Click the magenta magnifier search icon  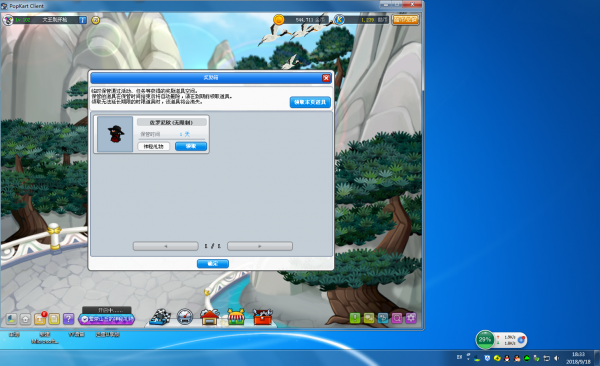397,318
